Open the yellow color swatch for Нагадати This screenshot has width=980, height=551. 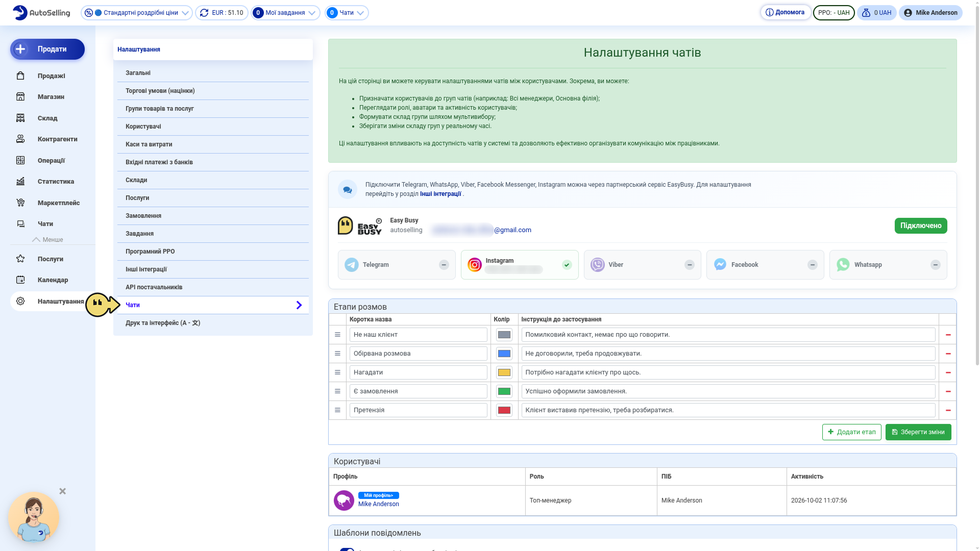click(504, 372)
